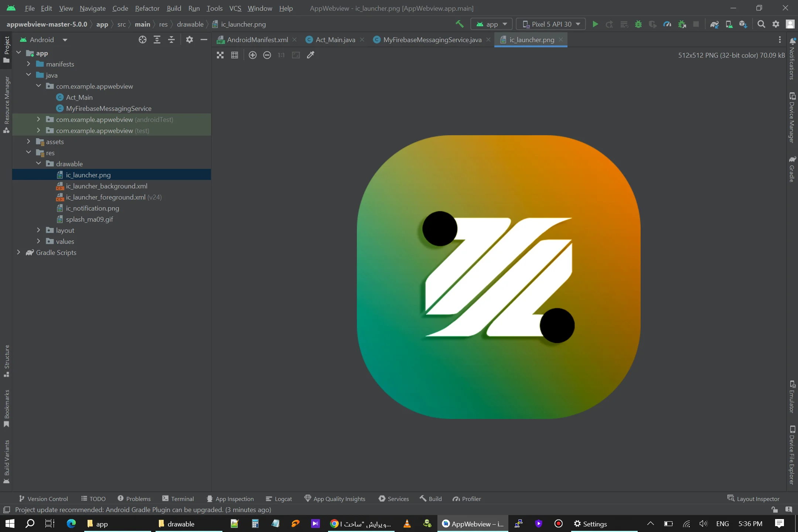Select splash_ma09.gif in the project tree
Viewport: 798px width, 532px height.
[89, 219]
